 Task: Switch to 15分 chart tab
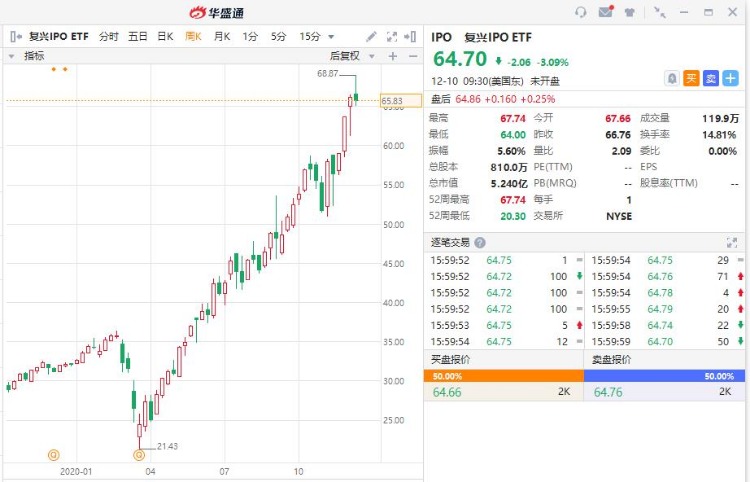[x=309, y=36]
